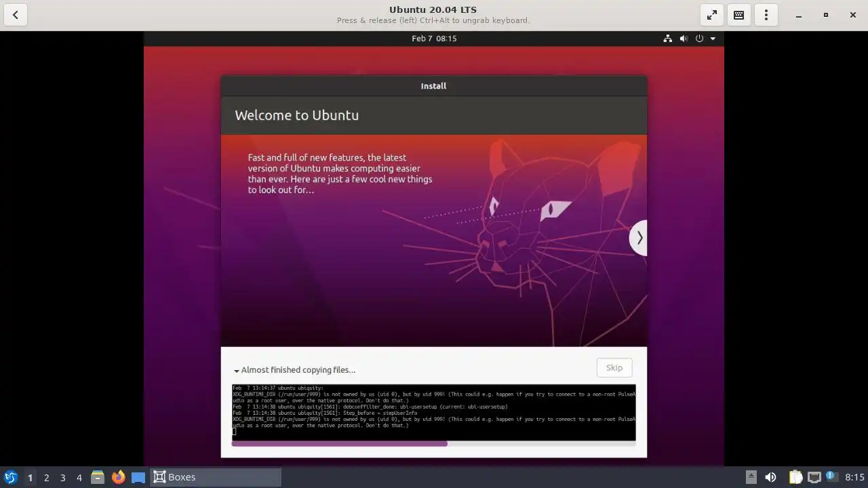
Task: Collapse the 'Almost finished copying files' details
Action: [x=294, y=370]
